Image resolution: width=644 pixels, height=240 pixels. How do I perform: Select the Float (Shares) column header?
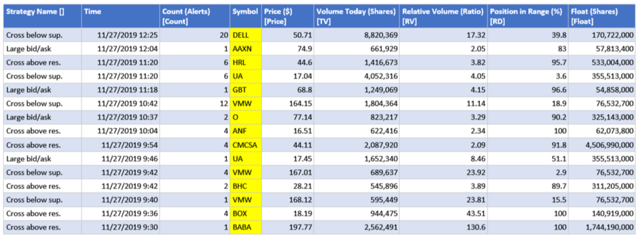coord(601,16)
